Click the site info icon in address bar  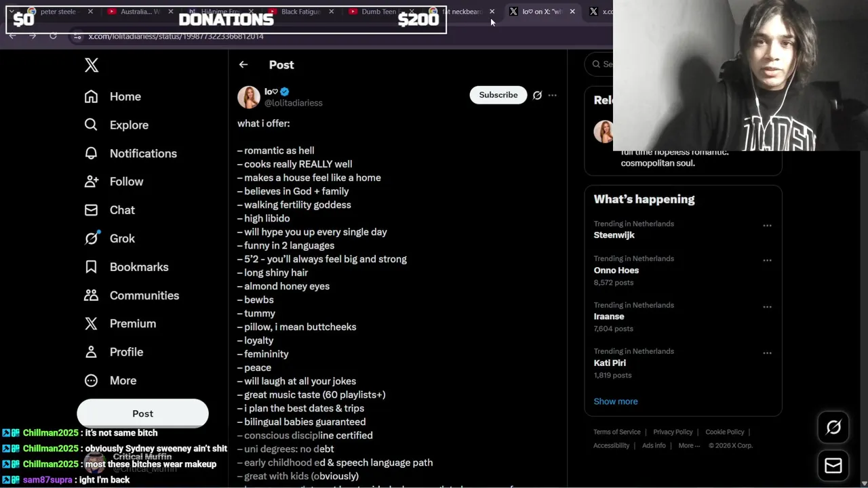click(77, 36)
